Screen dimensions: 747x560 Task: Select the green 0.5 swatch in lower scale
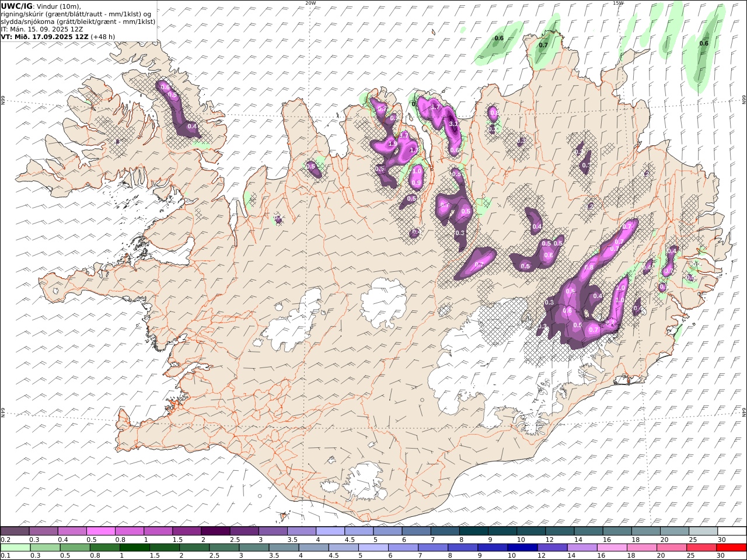75,548
